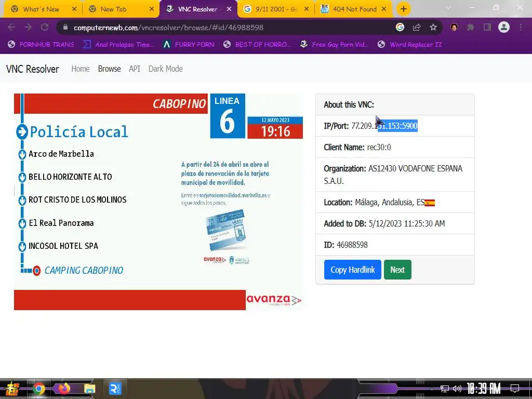Click the share page icon
532x399 pixels.
417,27
